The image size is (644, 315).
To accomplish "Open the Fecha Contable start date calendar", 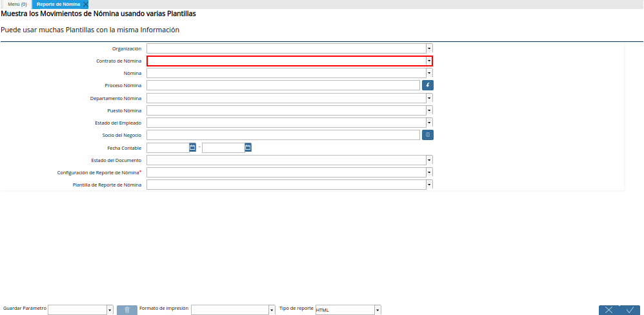I will pos(192,147).
